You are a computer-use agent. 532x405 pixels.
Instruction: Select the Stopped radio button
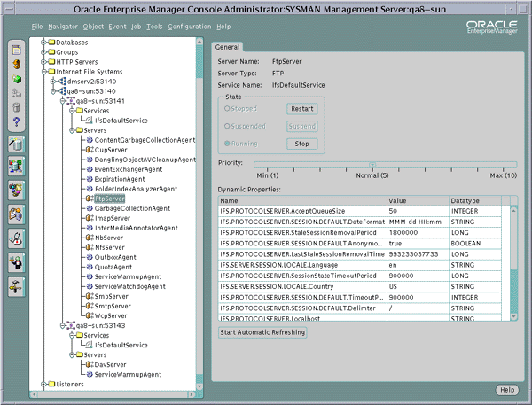pos(227,108)
